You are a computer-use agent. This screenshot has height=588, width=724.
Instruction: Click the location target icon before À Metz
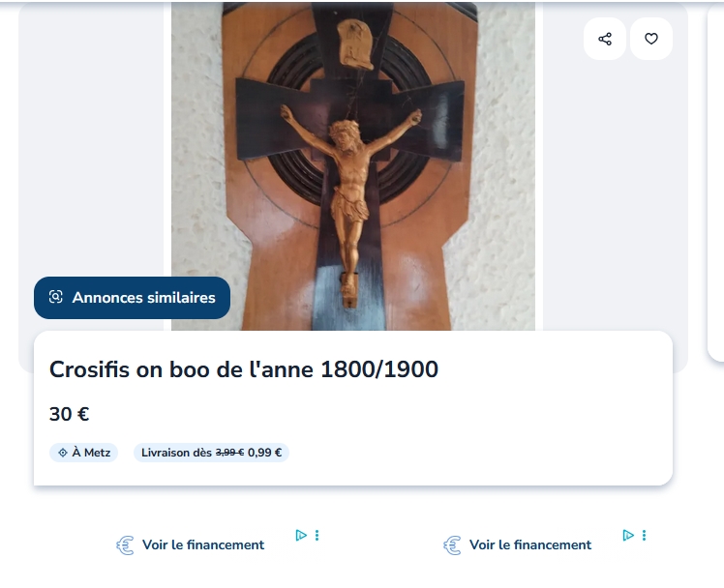coord(63,453)
